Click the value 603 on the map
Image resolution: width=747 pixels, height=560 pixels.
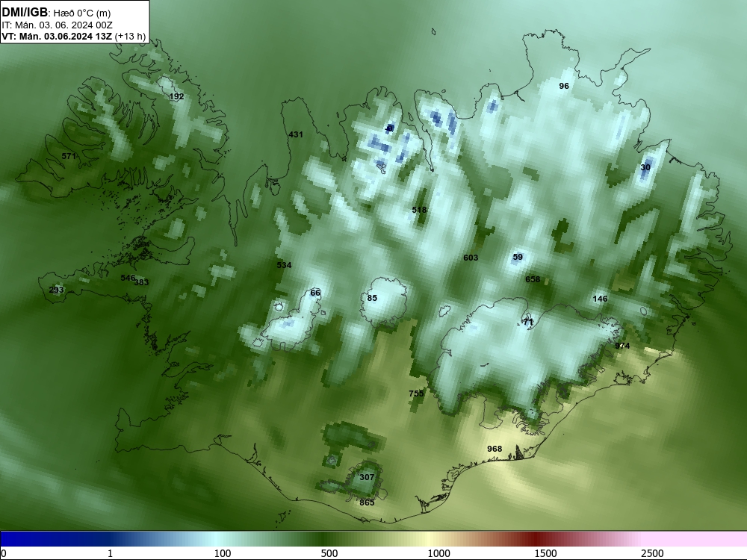tap(471, 258)
